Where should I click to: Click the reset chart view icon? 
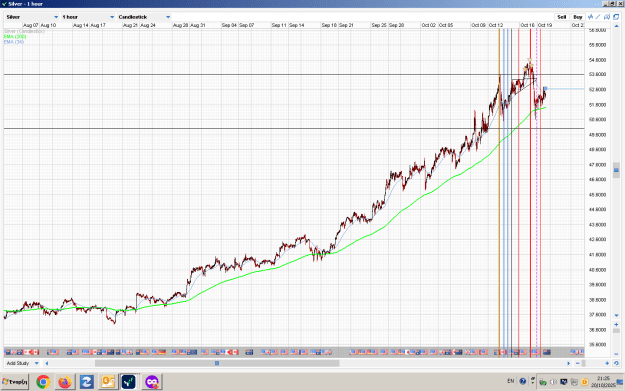tap(616, 363)
